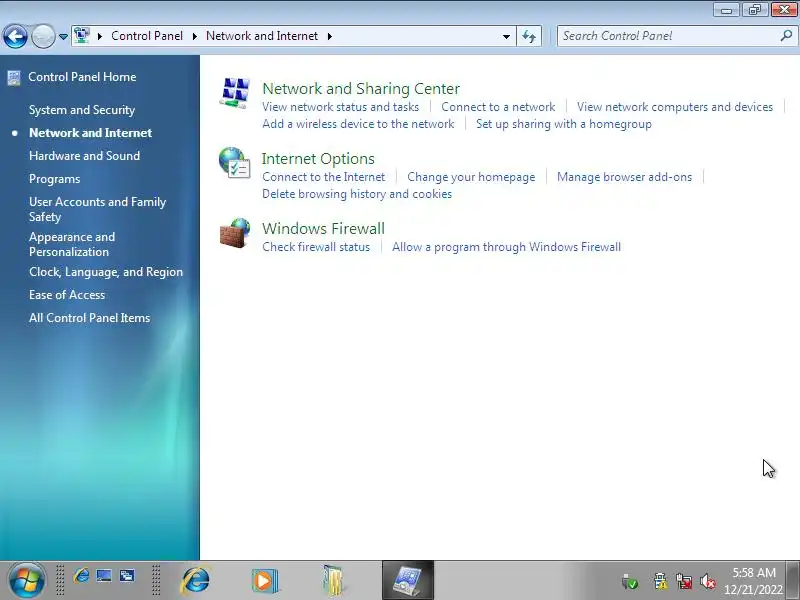Open Hardware and Sound category

click(84, 156)
